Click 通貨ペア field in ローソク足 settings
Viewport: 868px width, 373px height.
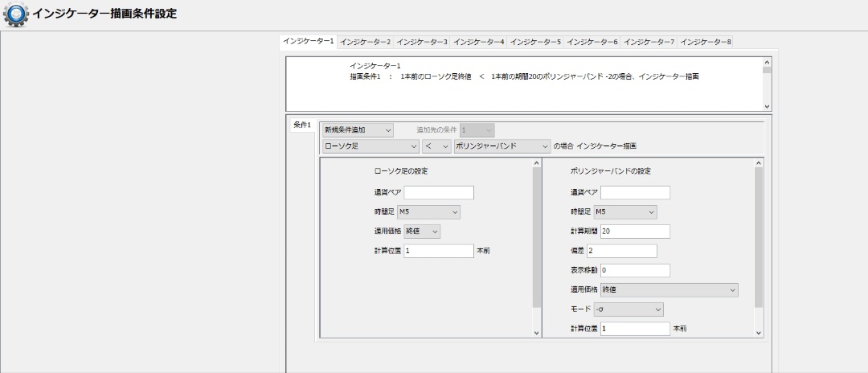click(x=438, y=192)
